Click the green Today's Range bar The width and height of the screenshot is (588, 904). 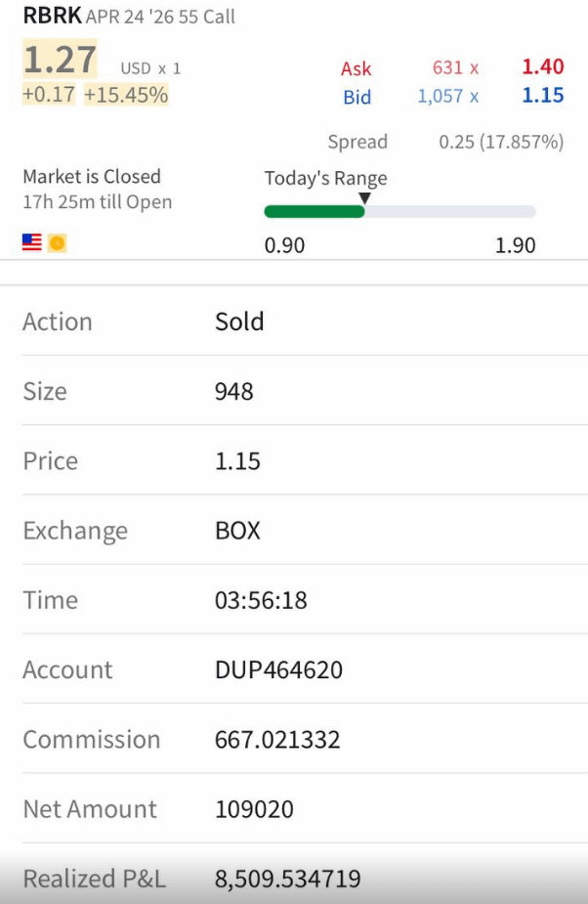314,211
